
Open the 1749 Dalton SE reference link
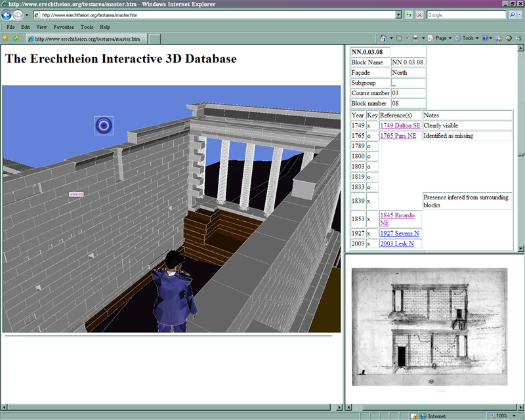400,125
